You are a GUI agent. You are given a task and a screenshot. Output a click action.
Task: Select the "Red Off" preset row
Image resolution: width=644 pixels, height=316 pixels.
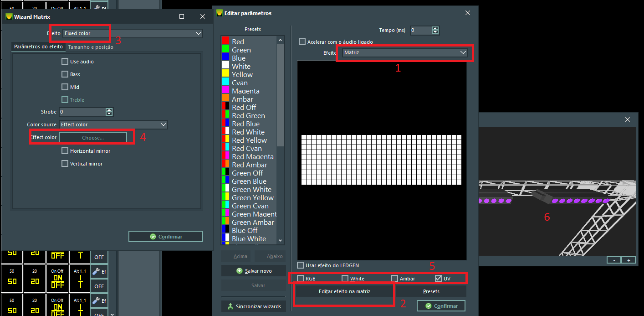(249, 107)
